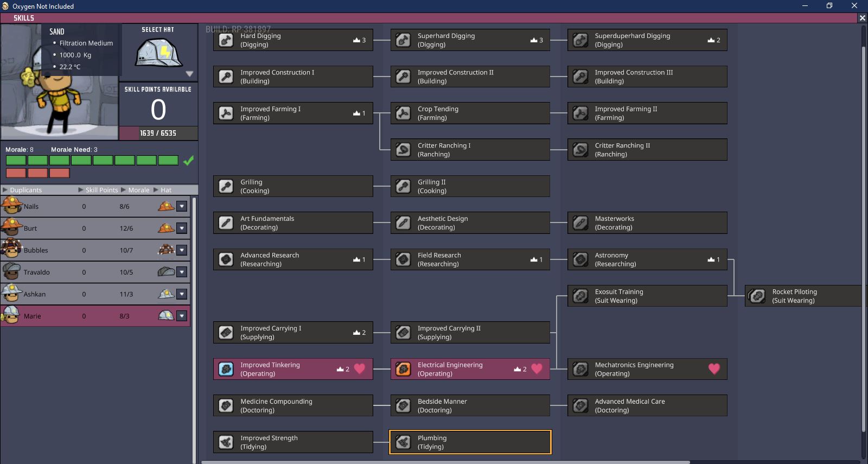
Task: Toggle the Improved Tinkering heart interest icon
Action: 359,369
